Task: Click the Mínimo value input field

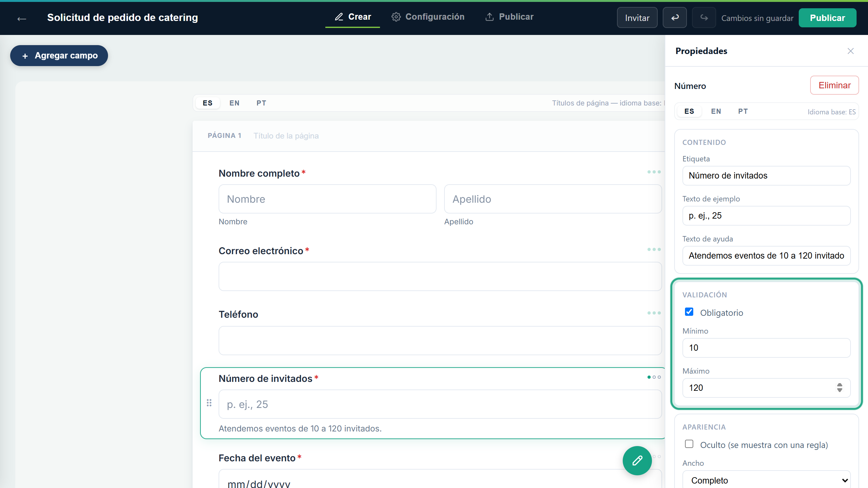Action: coord(766,348)
